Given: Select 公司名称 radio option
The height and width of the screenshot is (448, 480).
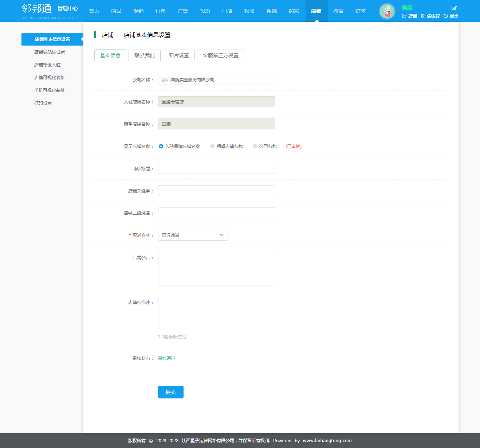Looking at the screenshot, I should [x=255, y=146].
